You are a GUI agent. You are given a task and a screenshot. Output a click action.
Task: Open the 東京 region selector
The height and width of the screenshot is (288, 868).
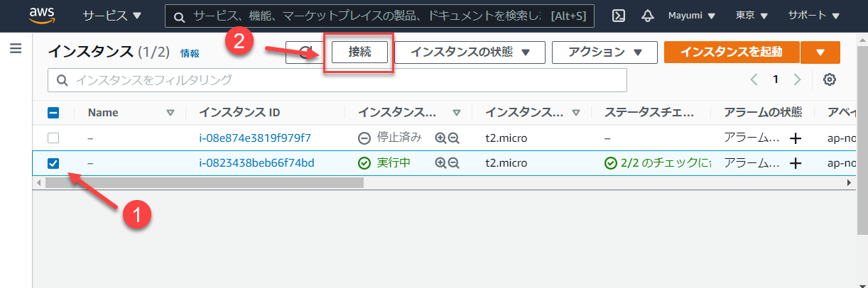752,15
